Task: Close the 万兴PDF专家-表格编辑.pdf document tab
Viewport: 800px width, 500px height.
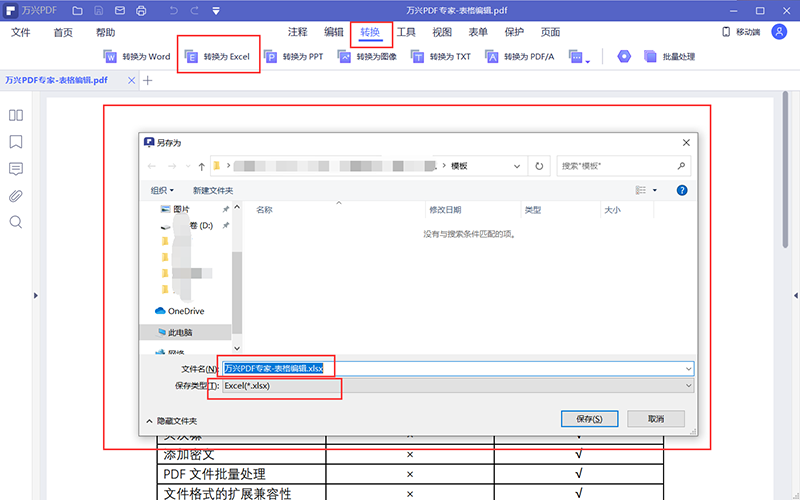Action: (131, 81)
